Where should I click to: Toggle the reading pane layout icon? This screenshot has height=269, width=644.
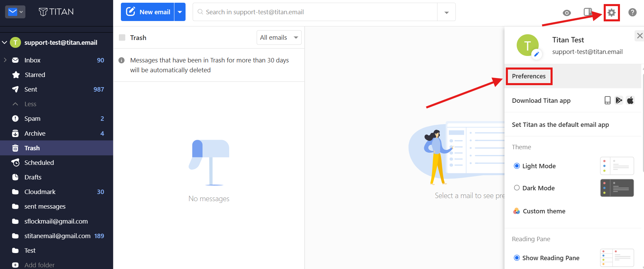[588, 12]
